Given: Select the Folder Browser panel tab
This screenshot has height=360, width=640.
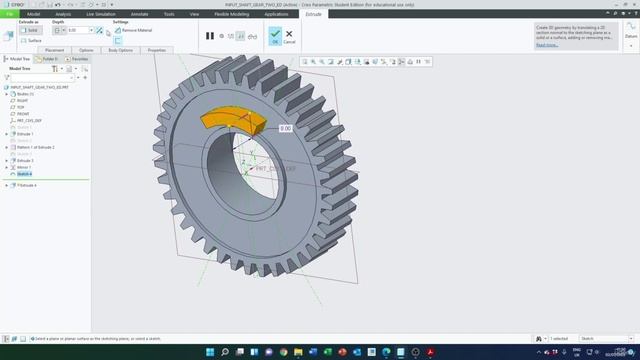Looking at the screenshot, I should (47, 59).
